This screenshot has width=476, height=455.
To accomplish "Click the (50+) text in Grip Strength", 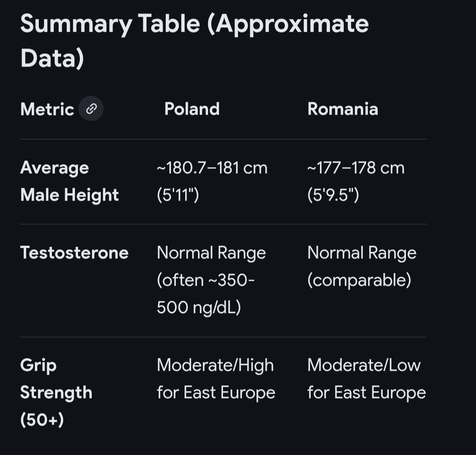I will [x=42, y=419].
